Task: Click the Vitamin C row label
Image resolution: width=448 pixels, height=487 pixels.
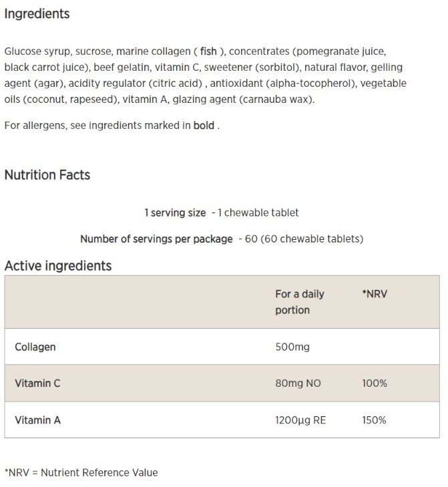Action: [x=37, y=383]
